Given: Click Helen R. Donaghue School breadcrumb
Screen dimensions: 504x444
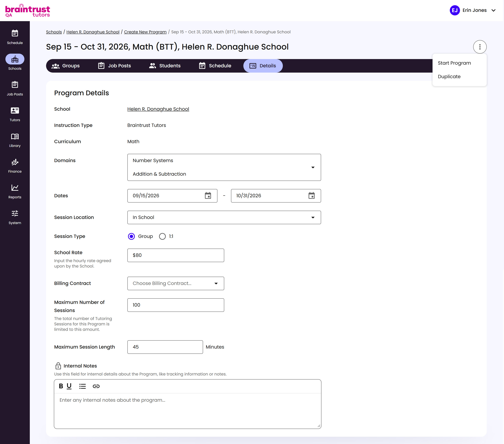Looking at the screenshot, I should (93, 32).
